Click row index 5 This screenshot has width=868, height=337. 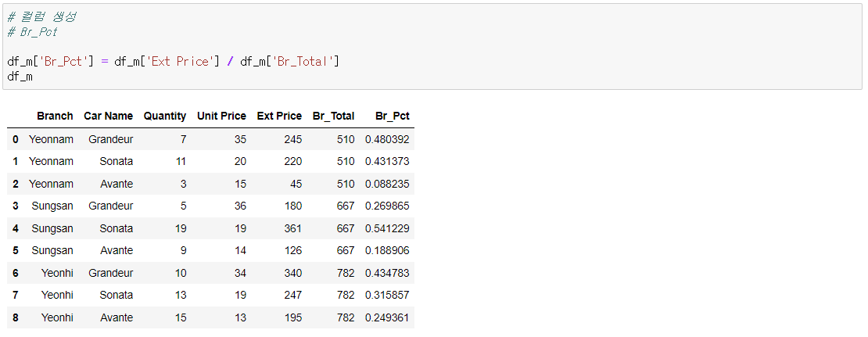click(x=16, y=251)
